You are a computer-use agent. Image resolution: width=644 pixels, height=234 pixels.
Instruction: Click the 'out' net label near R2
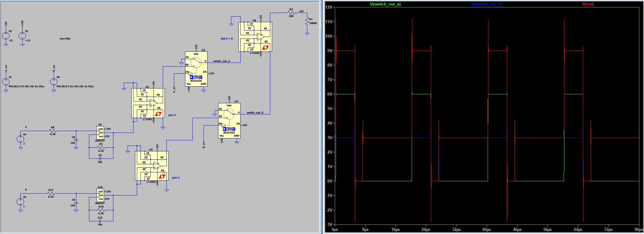click(301, 11)
